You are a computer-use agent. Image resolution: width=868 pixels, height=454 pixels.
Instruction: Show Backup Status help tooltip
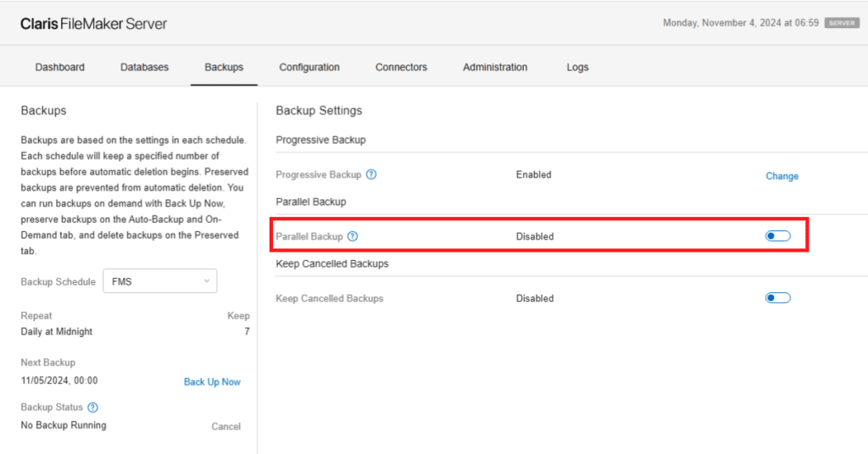click(93, 407)
